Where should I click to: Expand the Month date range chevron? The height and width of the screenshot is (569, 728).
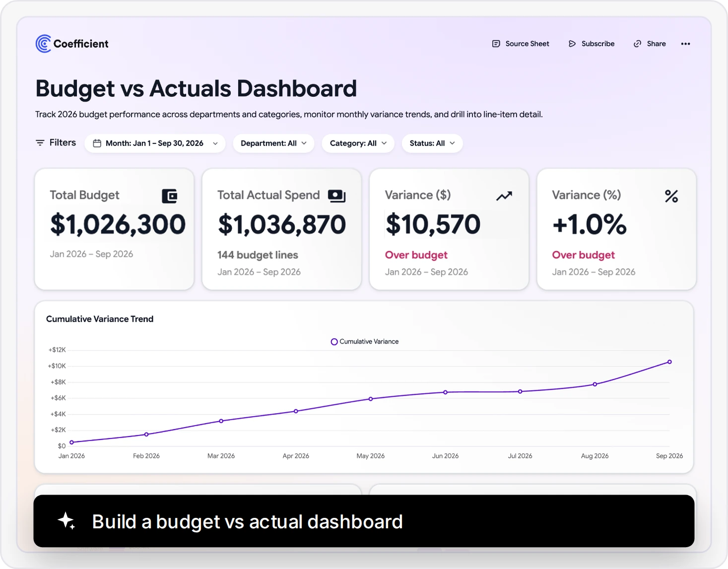click(x=215, y=143)
